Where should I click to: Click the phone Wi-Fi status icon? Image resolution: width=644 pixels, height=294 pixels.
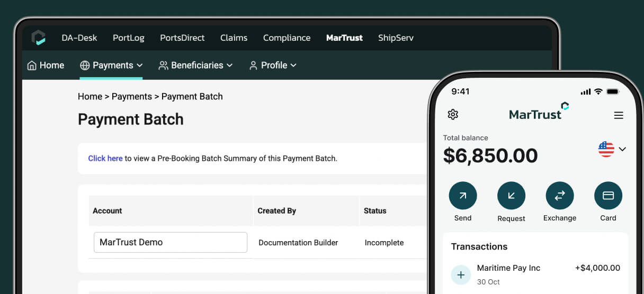(x=598, y=91)
